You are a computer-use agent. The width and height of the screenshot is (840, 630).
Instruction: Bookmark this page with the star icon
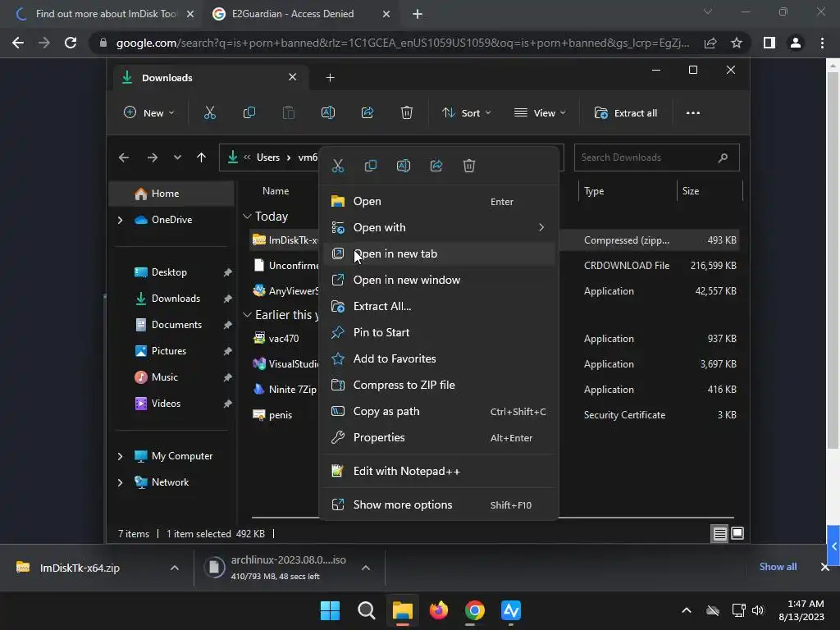[737, 43]
